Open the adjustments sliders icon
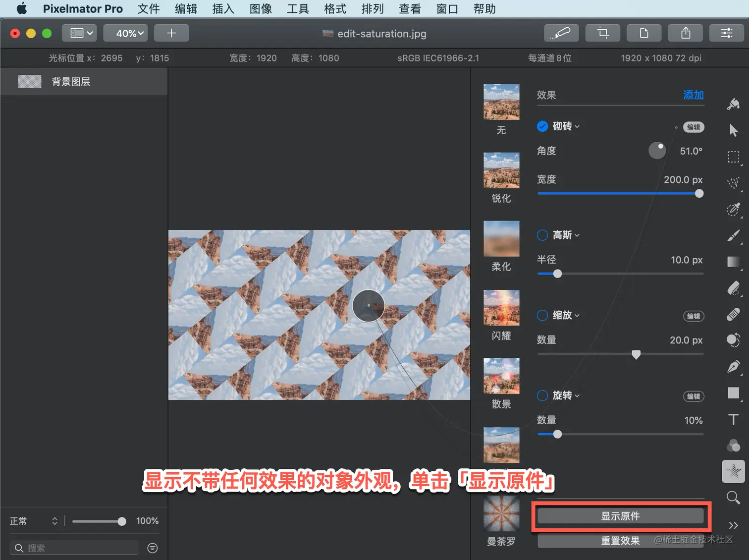Screen dimensions: 749x560 [x=727, y=33]
